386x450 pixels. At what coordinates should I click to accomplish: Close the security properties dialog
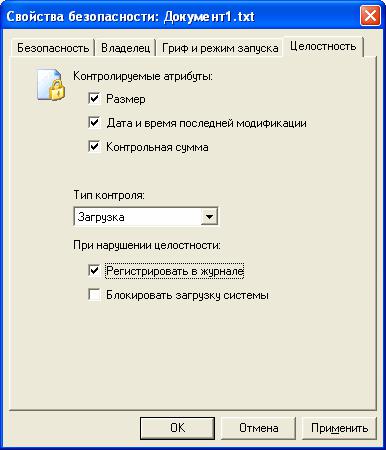pyautogui.click(x=370, y=15)
